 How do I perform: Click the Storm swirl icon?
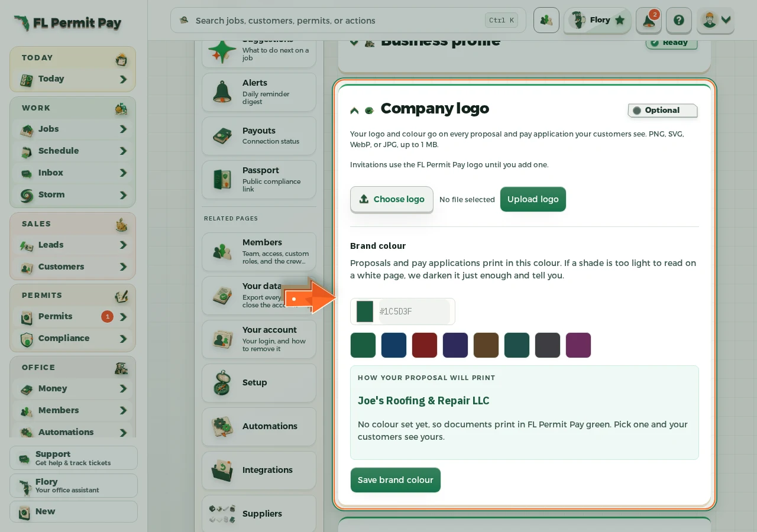[x=26, y=195]
